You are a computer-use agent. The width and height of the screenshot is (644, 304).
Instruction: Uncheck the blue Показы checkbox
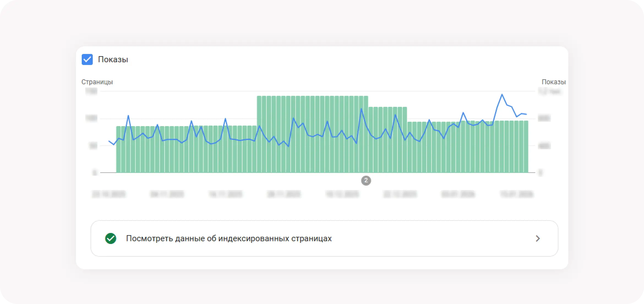click(87, 59)
